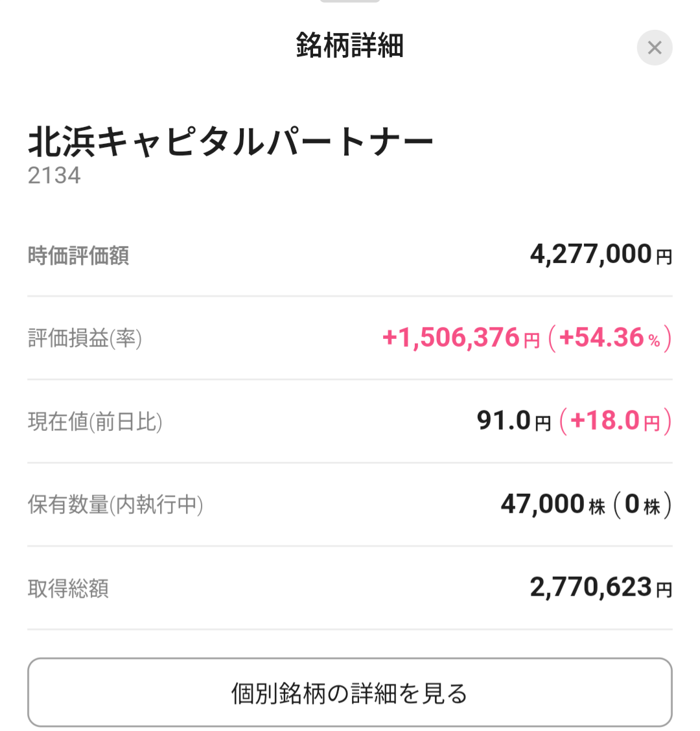Tap the 保有数量(内執行中) label
The width and height of the screenshot is (700, 731).
pos(115,504)
